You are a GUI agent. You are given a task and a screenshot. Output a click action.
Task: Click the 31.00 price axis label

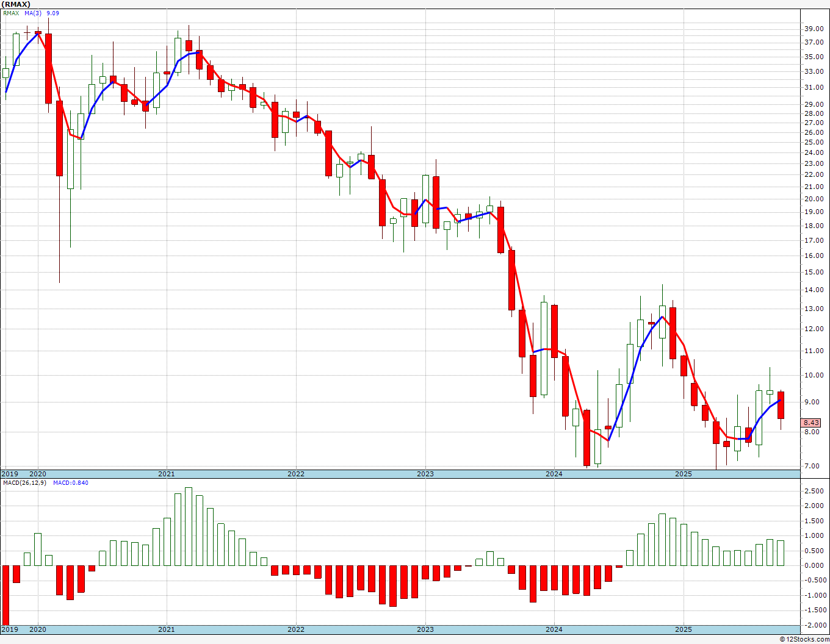point(814,87)
